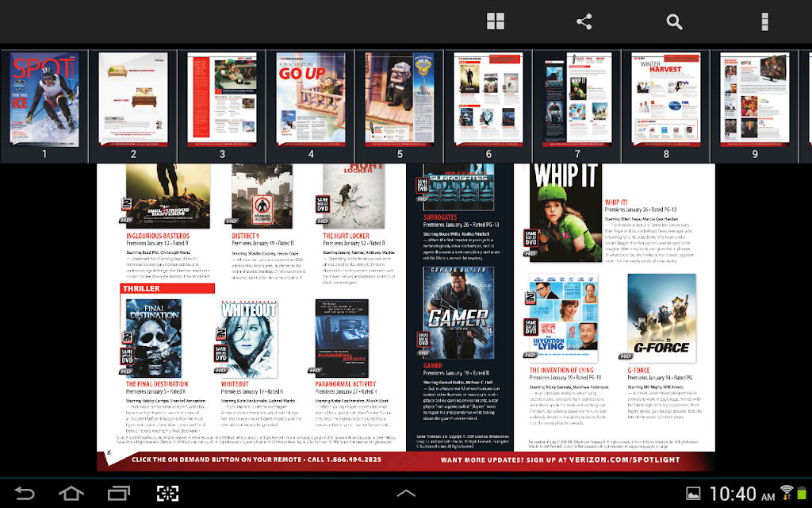Tap the WHIP IT! title text
812x508 pixels.
pyautogui.click(x=616, y=202)
